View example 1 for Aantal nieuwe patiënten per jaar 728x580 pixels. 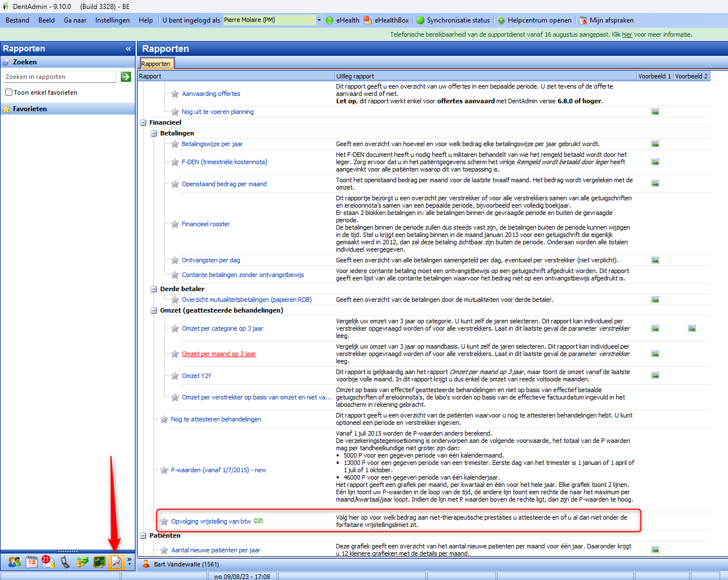[x=655, y=550]
